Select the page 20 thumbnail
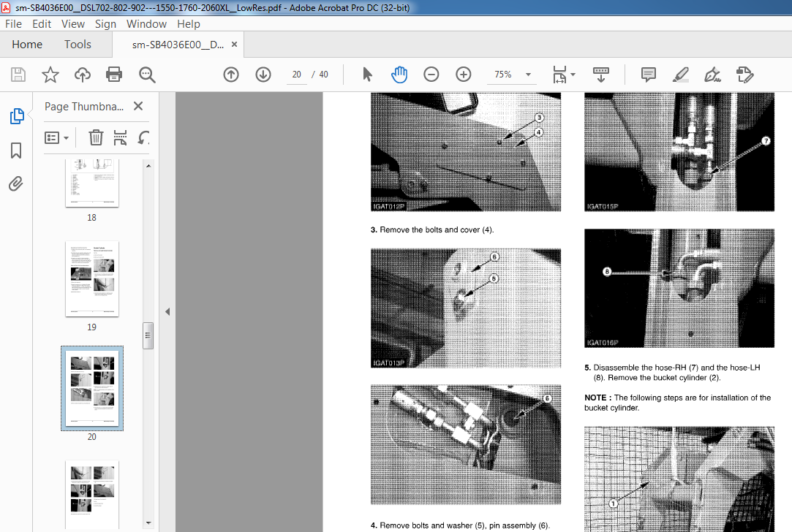Viewport: 792px width, 532px height. (x=92, y=388)
